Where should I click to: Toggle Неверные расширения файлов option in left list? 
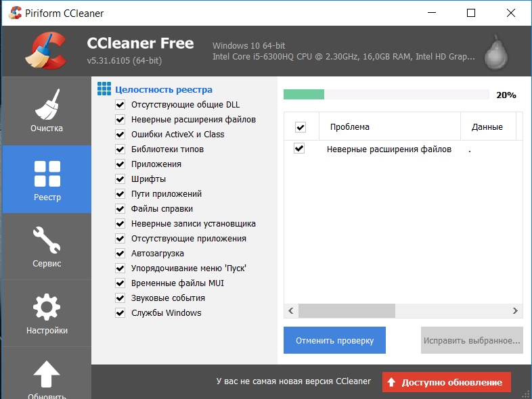point(120,119)
